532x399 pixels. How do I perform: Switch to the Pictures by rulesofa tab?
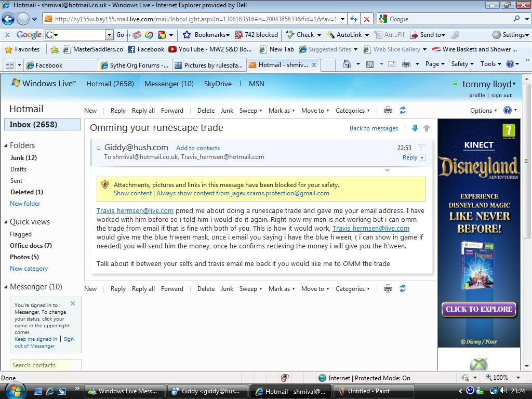tap(209, 65)
